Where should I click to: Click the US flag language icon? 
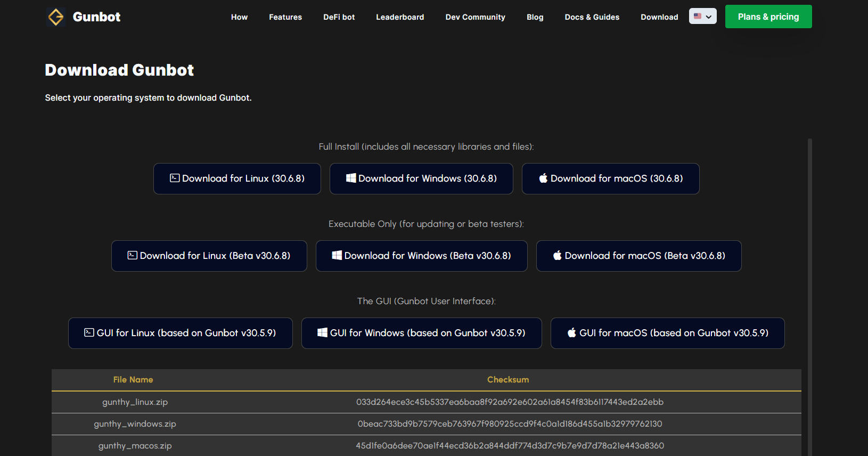[698, 16]
